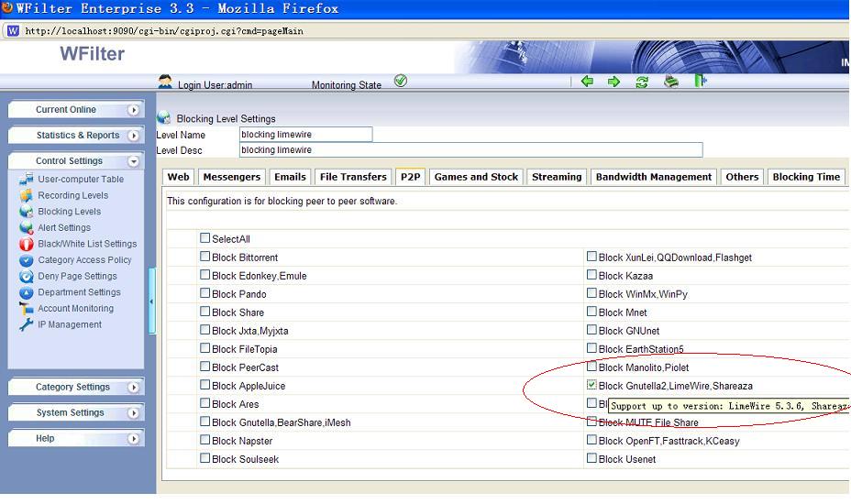Click the Category Access Policy icon
Image resolution: width=851 pixels, height=504 pixels.
coord(26,260)
